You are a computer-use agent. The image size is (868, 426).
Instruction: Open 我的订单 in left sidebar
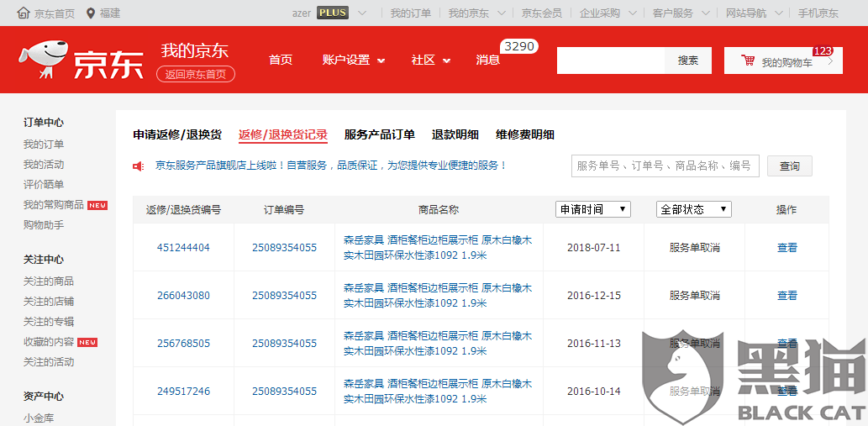[x=43, y=145]
